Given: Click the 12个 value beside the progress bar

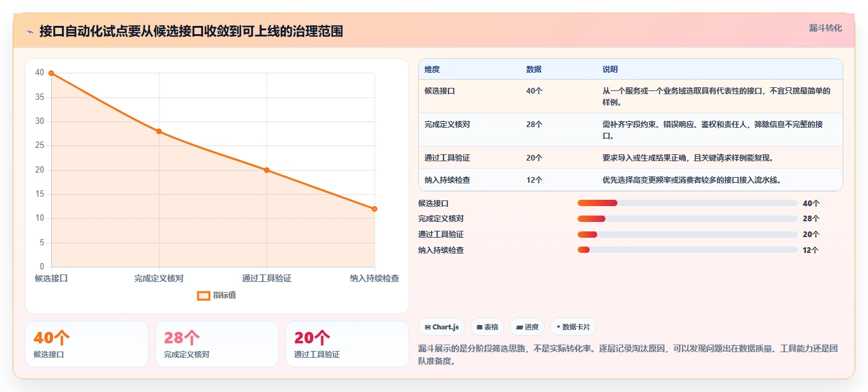Looking at the screenshot, I should (x=810, y=250).
